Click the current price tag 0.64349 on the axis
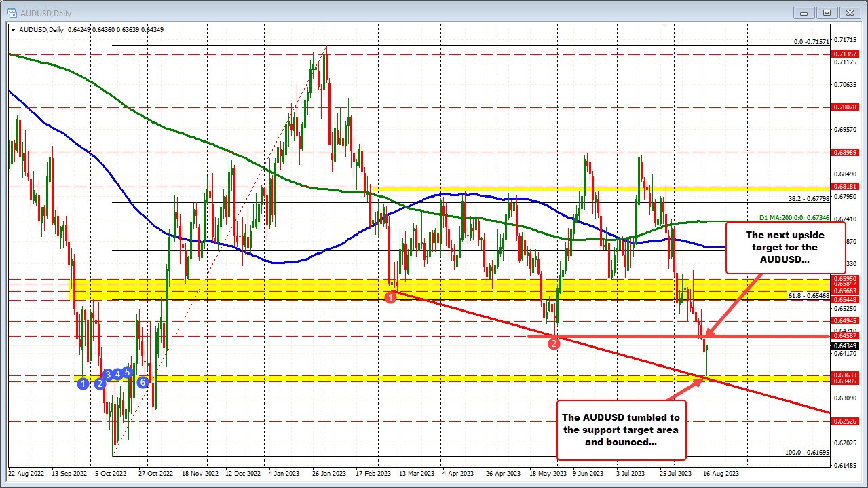868x488 pixels. pyautogui.click(x=844, y=345)
